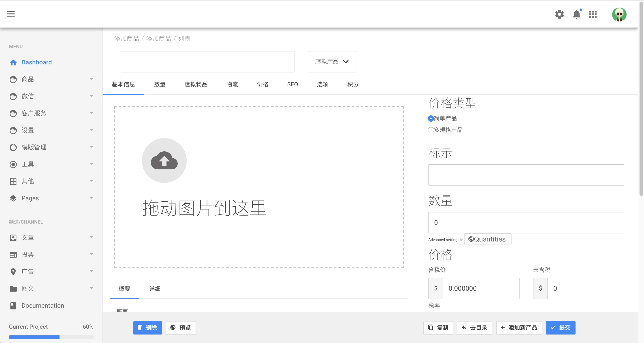The height and width of the screenshot is (343, 644).
Task: Open the 虚拟产品 product type dropdown
Action: point(332,62)
